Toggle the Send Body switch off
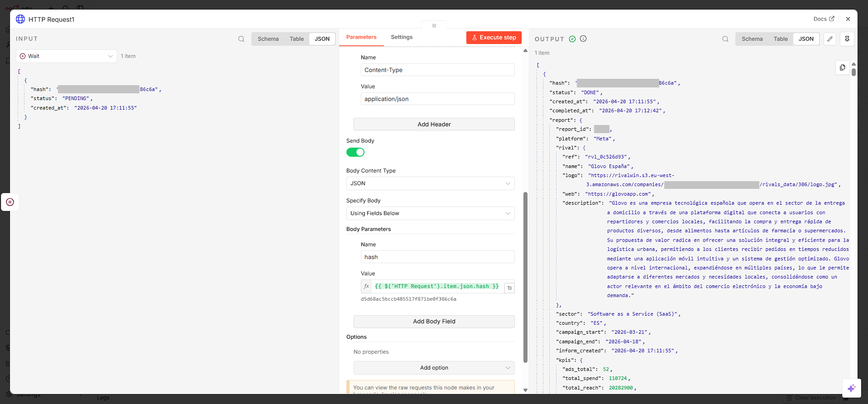The width and height of the screenshot is (868, 404). click(x=355, y=152)
